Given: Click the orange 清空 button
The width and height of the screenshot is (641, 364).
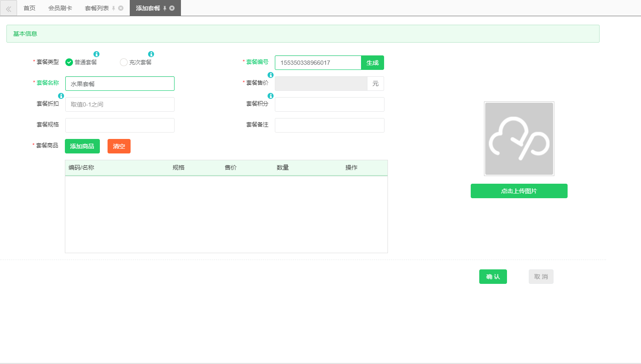Looking at the screenshot, I should click(119, 146).
